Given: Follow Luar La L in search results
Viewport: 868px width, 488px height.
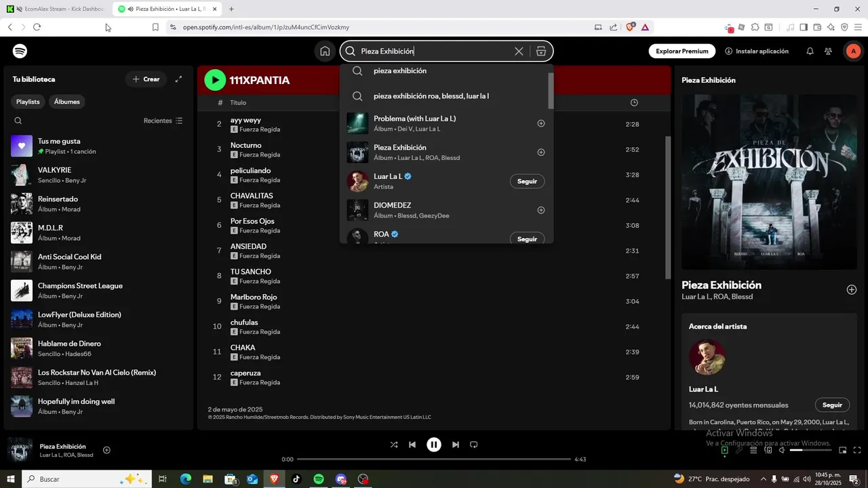Looking at the screenshot, I should tap(527, 182).
